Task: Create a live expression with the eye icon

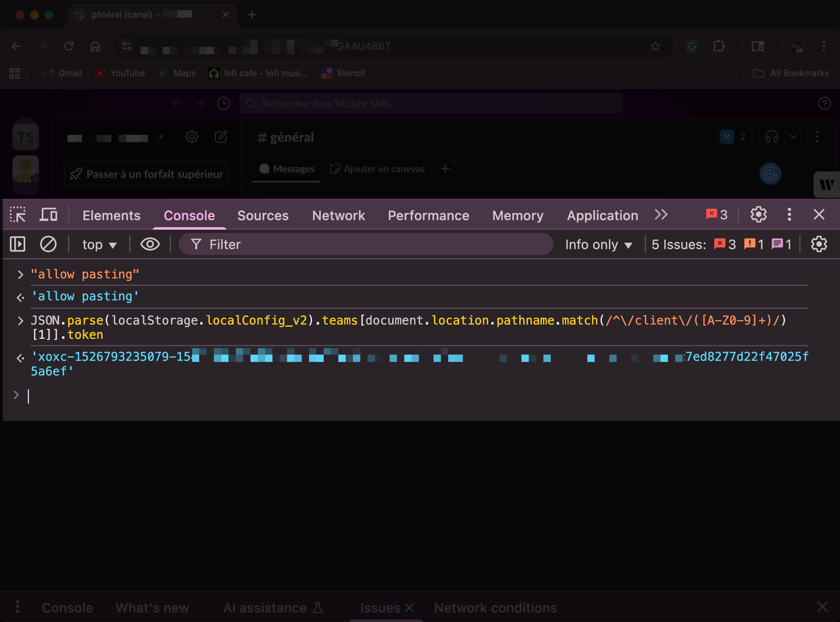Action: pos(150,244)
